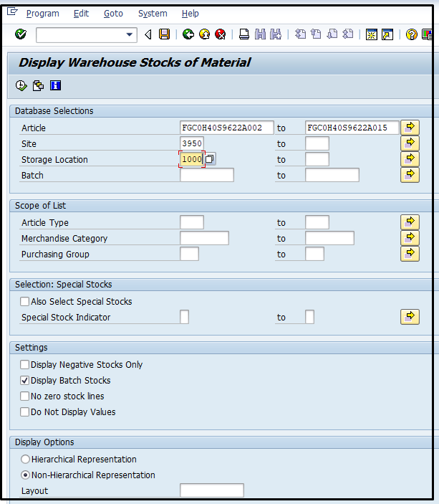This screenshot has height=504, width=439.
Task: Click the Print icon in toolbar
Action: 244,34
